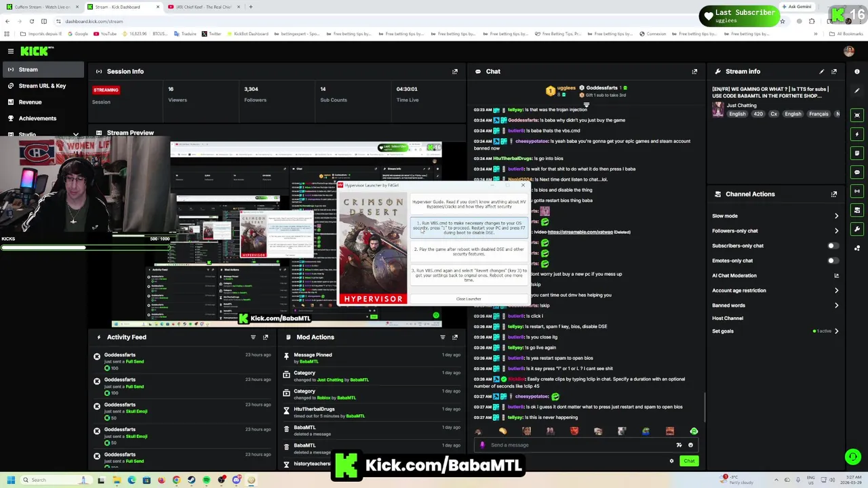Open a new browser tab
This screenshot has width=868, height=488.
coord(251,7)
